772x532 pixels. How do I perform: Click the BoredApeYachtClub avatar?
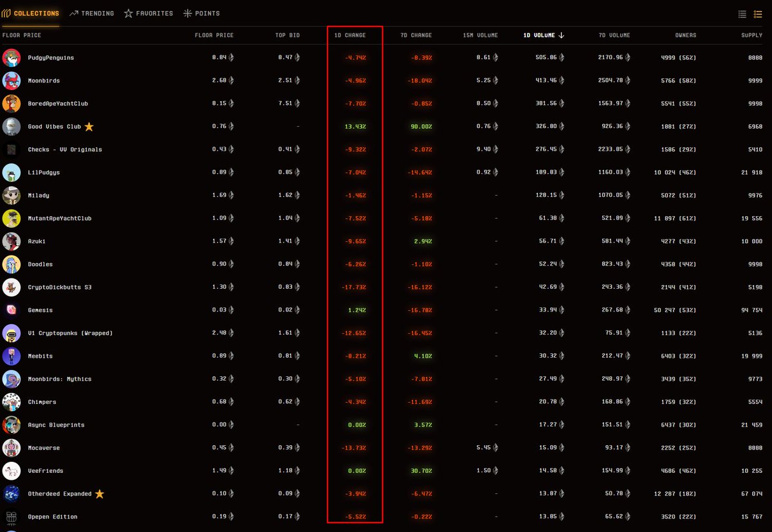pyautogui.click(x=12, y=104)
